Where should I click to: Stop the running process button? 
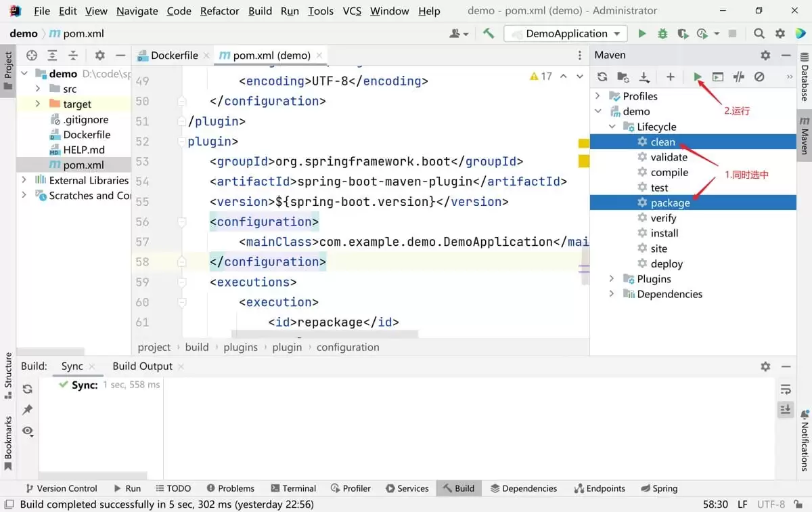point(732,33)
